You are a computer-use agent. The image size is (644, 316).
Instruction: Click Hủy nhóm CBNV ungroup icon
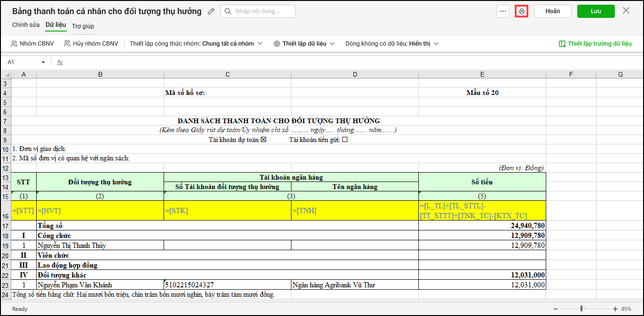tap(68, 44)
